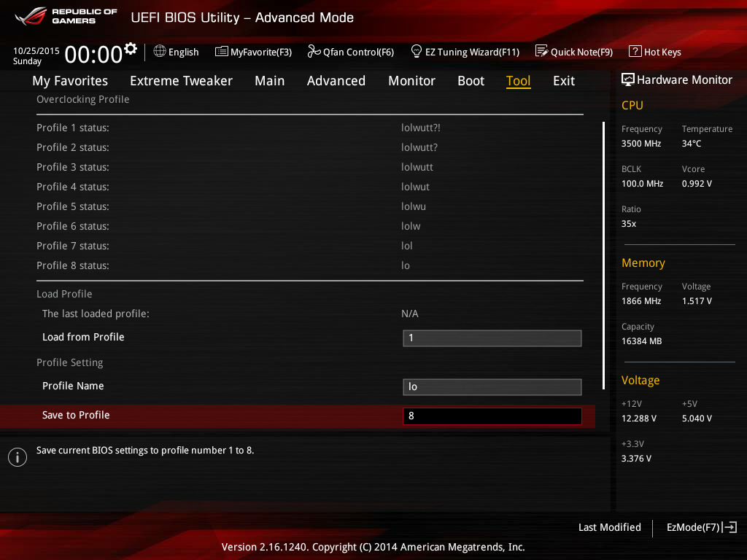The image size is (747, 560).
Task: Select the Save to Profile row label
Action: pyautogui.click(x=76, y=415)
